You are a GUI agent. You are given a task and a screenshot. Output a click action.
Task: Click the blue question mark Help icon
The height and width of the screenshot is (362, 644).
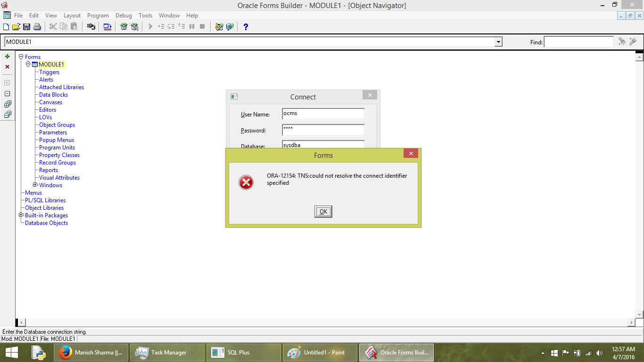point(246,27)
